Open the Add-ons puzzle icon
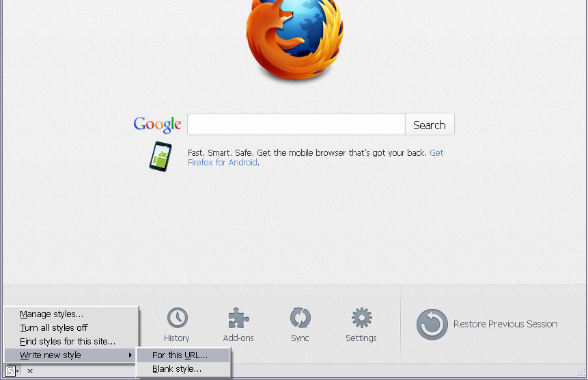Screen dimensions: 588x380 point(238,318)
